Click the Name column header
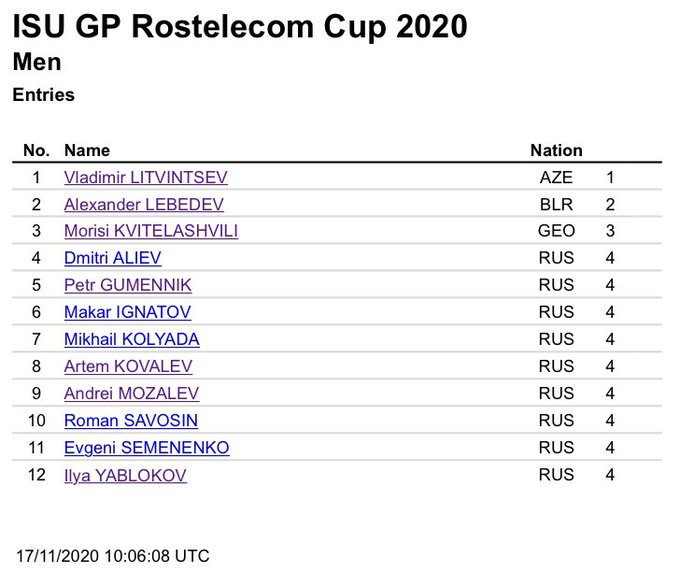The height and width of the screenshot is (573, 680). click(x=87, y=151)
